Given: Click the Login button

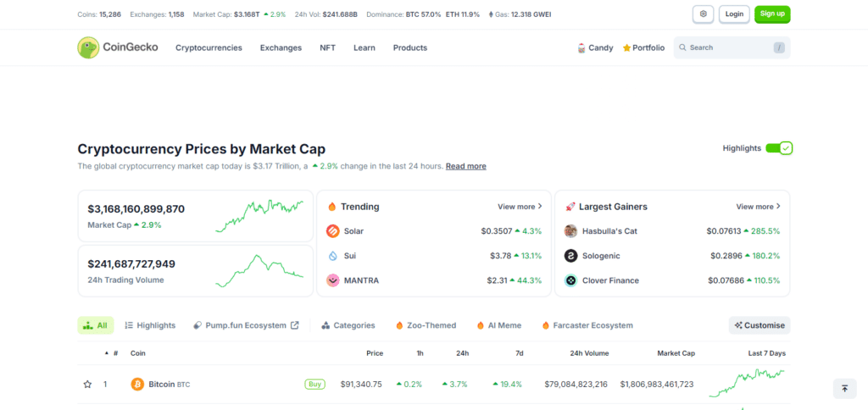Looking at the screenshot, I should (734, 14).
